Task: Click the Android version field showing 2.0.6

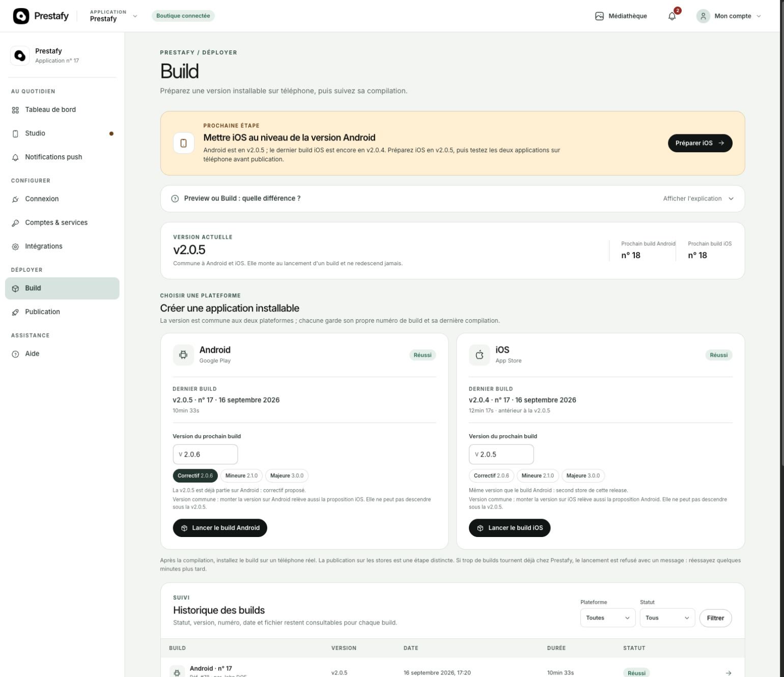Action: pyautogui.click(x=205, y=455)
